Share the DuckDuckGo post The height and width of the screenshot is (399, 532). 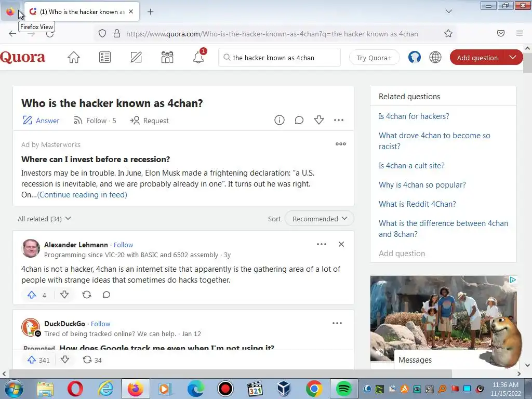pos(87,360)
